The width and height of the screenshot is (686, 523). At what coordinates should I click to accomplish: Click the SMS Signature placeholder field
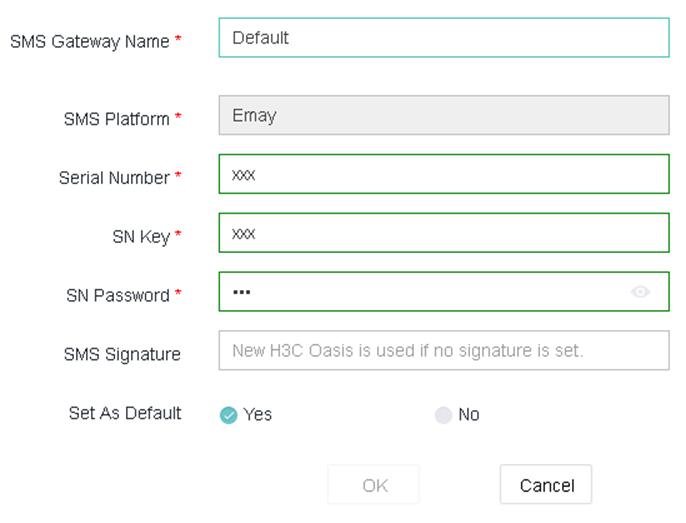pyautogui.click(x=444, y=351)
